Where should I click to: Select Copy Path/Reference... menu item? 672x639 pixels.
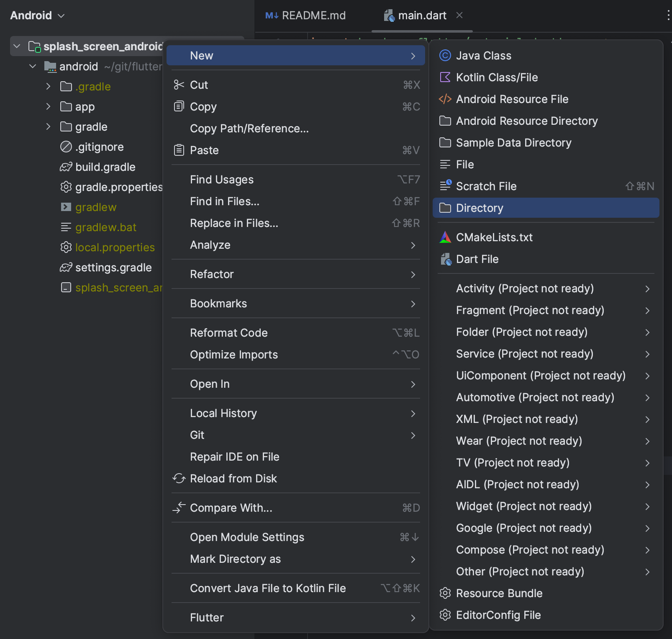[x=296, y=129]
